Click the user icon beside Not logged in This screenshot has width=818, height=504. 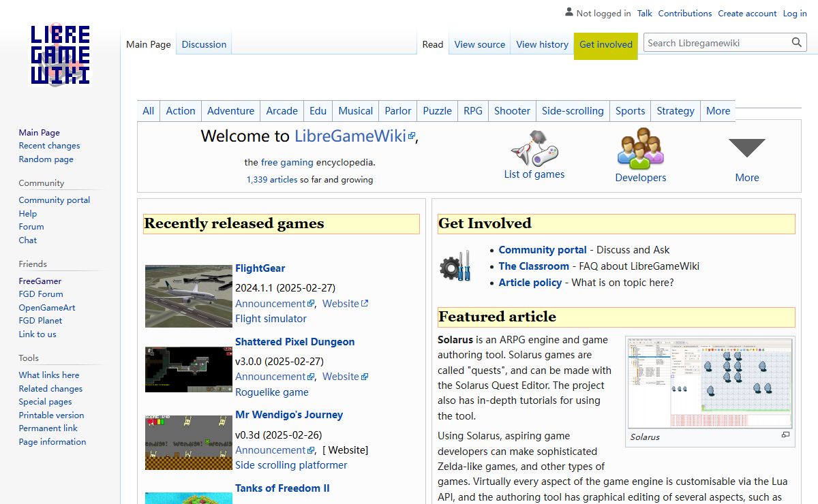point(569,12)
